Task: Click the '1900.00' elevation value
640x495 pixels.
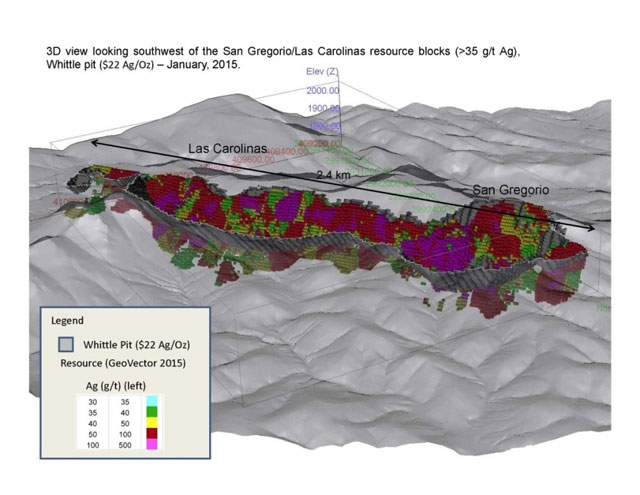Action: 324,108
